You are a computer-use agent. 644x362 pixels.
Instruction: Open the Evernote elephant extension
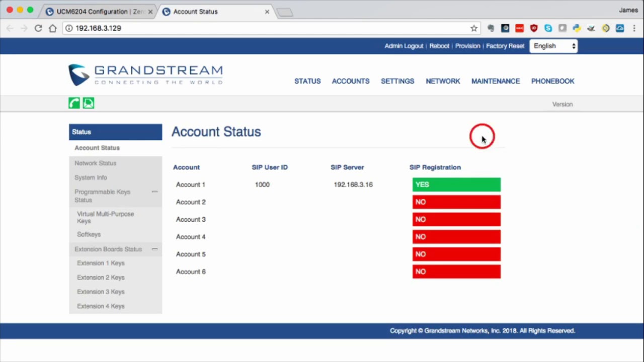pos(491,28)
